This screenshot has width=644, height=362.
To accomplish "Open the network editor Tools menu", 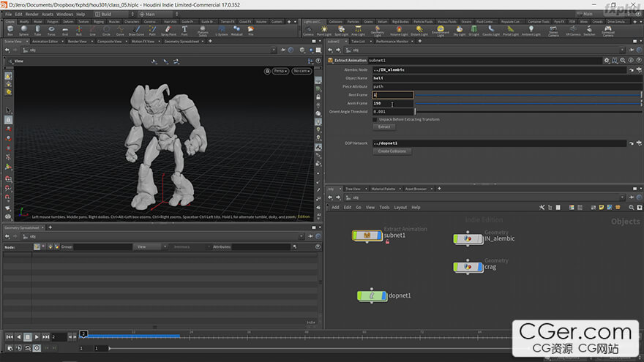I will tap(384, 208).
